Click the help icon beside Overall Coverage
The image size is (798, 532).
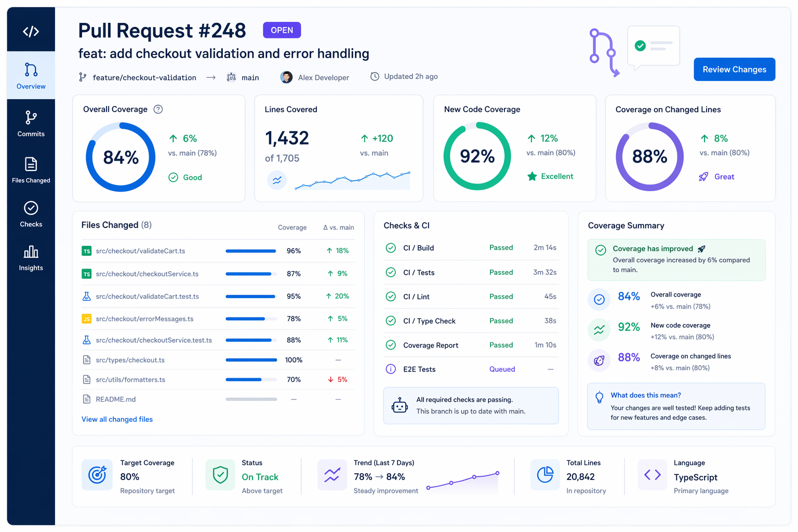[158, 109]
